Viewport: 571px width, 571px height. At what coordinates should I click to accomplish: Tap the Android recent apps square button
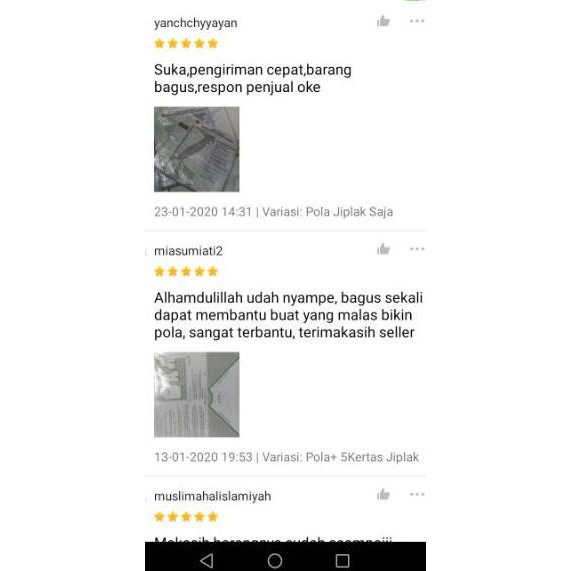[x=342, y=560]
